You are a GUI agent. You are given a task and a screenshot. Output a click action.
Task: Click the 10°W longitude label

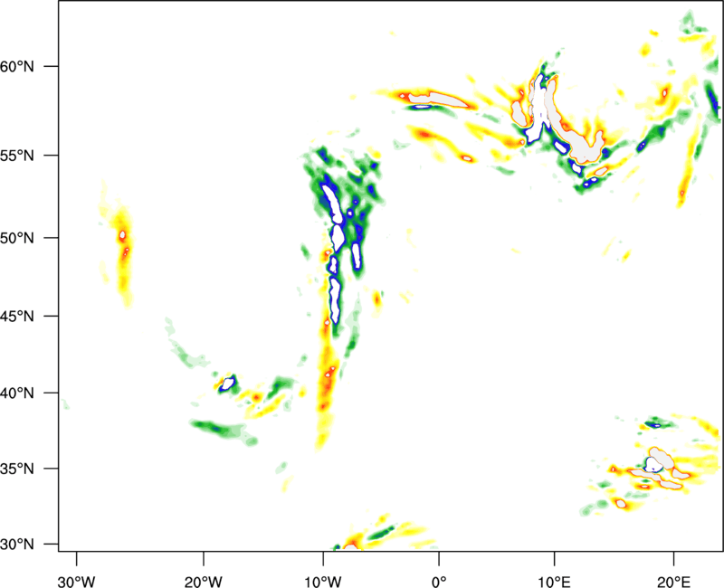(x=323, y=582)
